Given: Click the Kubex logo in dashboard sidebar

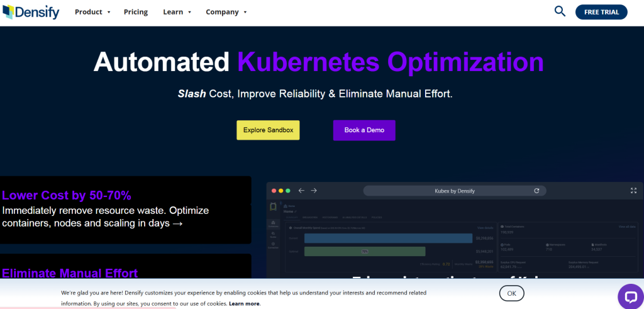Looking at the screenshot, I should click(273, 206).
